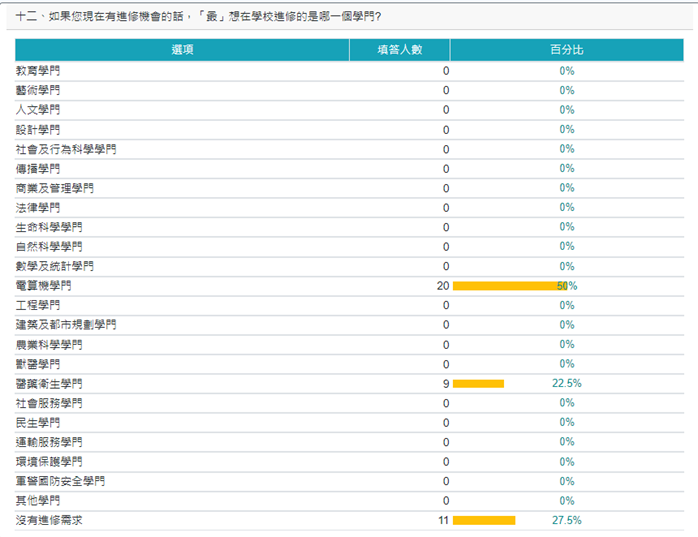This screenshot has width=698, height=537.
Task: Click the 27.5% percentage value
Action: (566, 520)
